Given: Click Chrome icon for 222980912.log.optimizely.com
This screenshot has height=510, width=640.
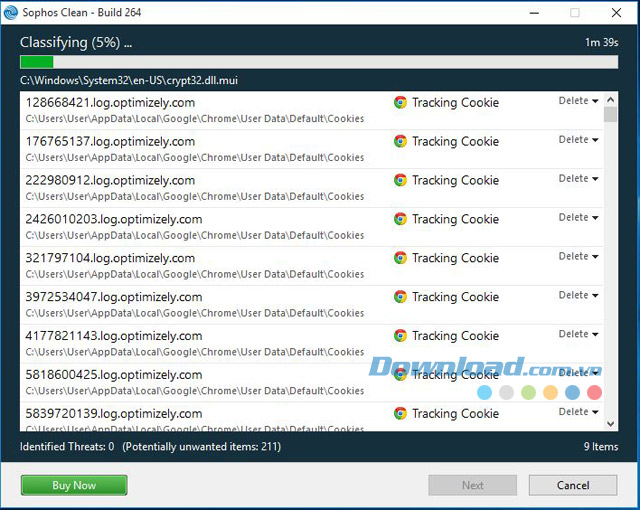Looking at the screenshot, I should 400,180.
